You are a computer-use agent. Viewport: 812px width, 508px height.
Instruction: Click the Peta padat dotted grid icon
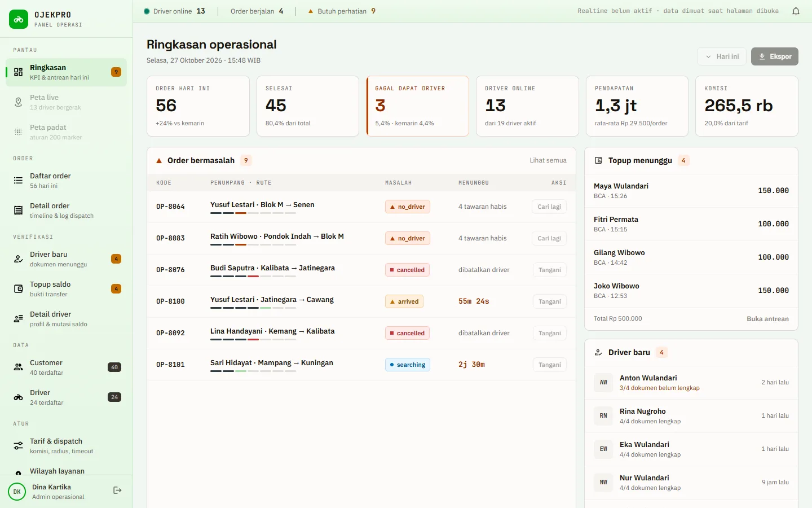coord(19,132)
